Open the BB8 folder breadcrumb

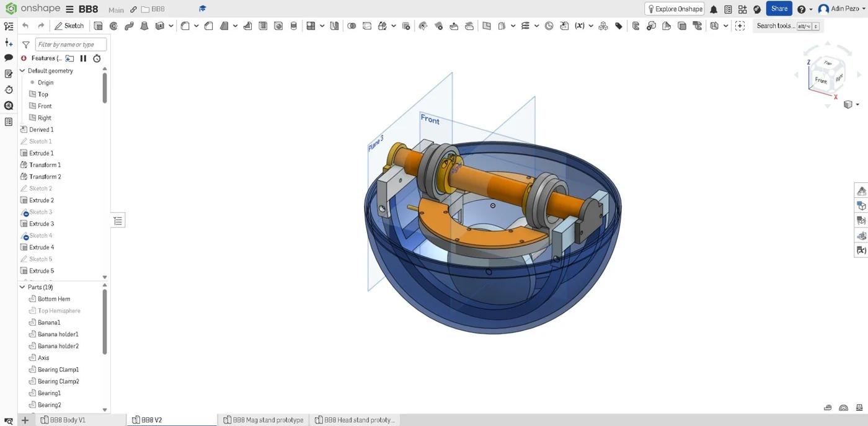(x=153, y=9)
